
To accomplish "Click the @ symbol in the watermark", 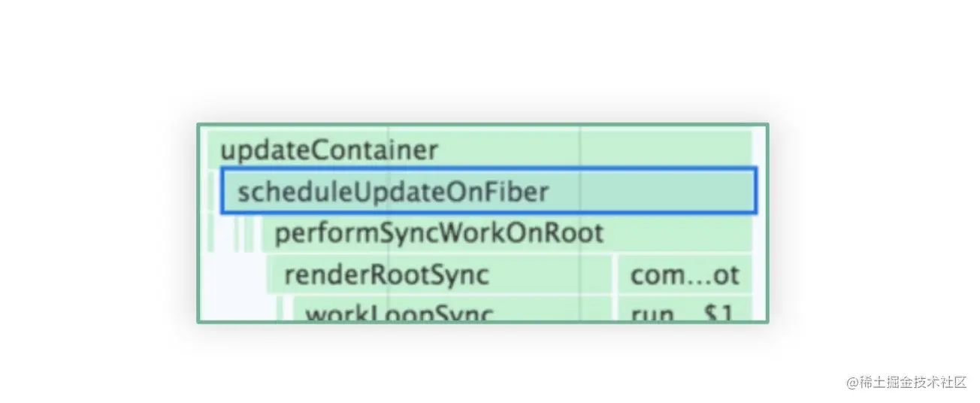I will coord(852,383).
